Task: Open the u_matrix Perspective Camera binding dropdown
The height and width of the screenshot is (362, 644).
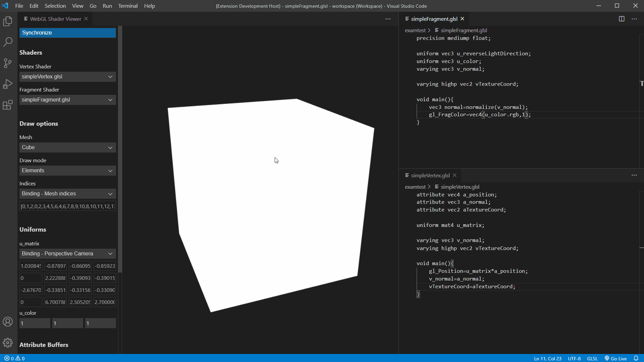Action: click(67, 254)
